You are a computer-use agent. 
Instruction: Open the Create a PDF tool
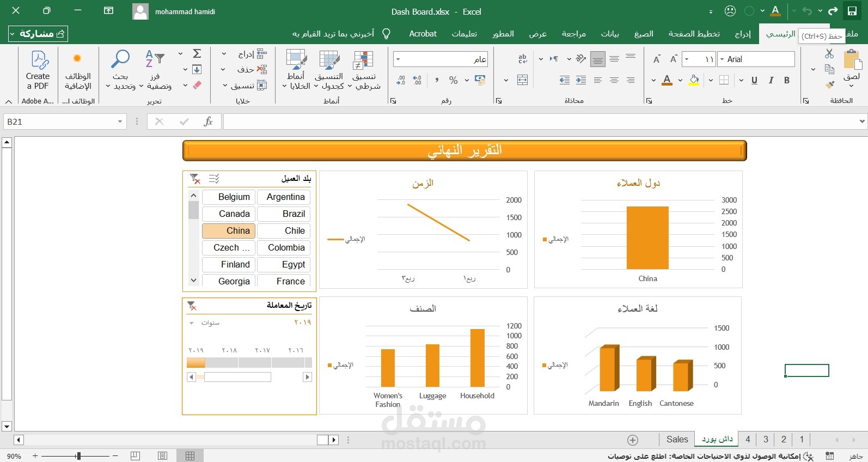pos(38,71)
